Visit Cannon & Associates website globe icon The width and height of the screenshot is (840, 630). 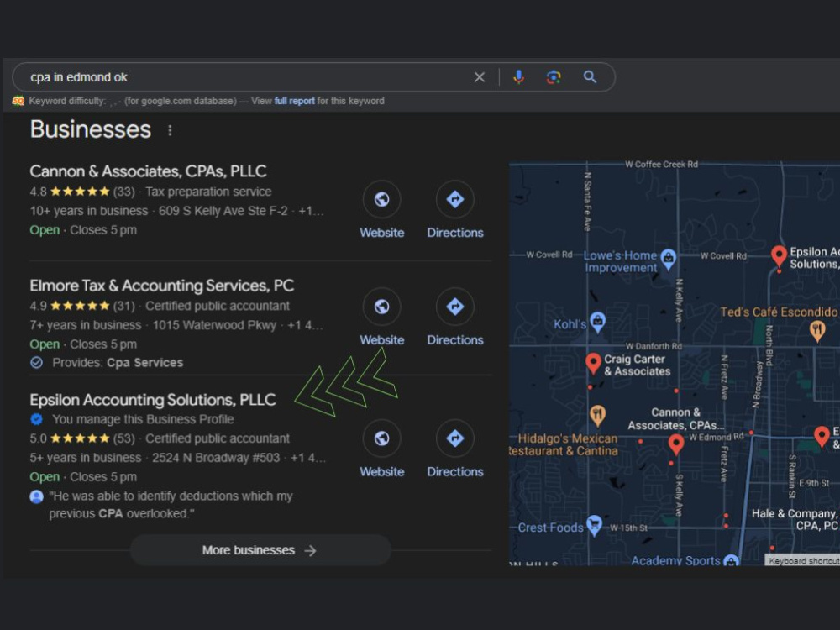381,199
